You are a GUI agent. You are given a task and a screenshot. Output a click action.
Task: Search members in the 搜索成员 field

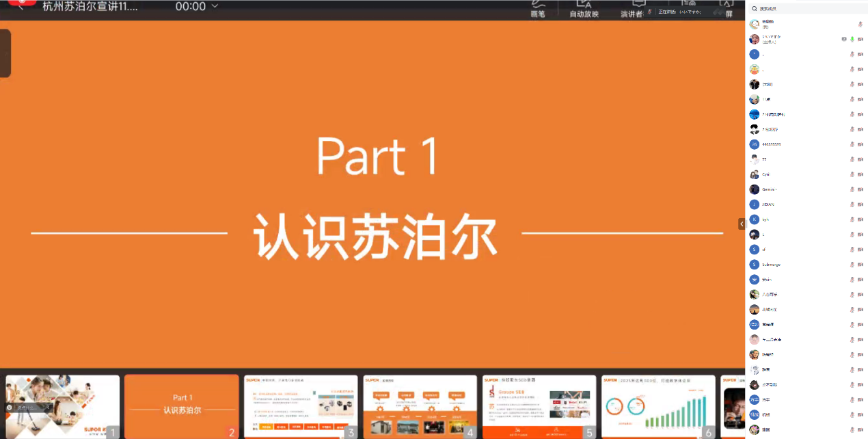click(x=806, y=9)
